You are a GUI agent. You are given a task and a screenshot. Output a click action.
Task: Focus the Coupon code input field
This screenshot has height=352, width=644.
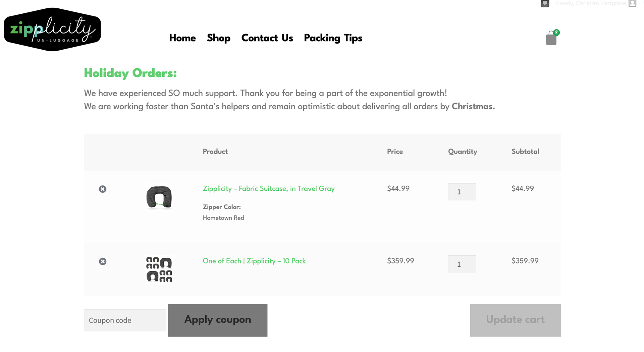125,320
